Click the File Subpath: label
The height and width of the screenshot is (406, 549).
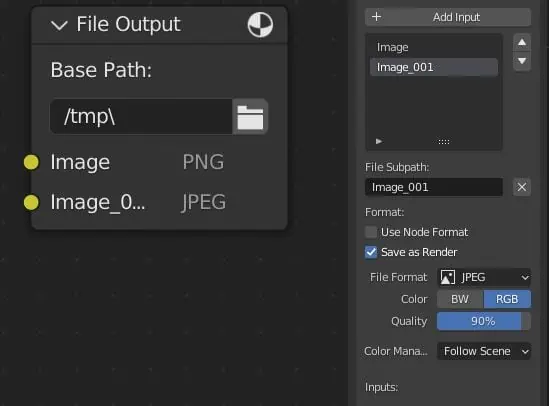click(397, 167)
